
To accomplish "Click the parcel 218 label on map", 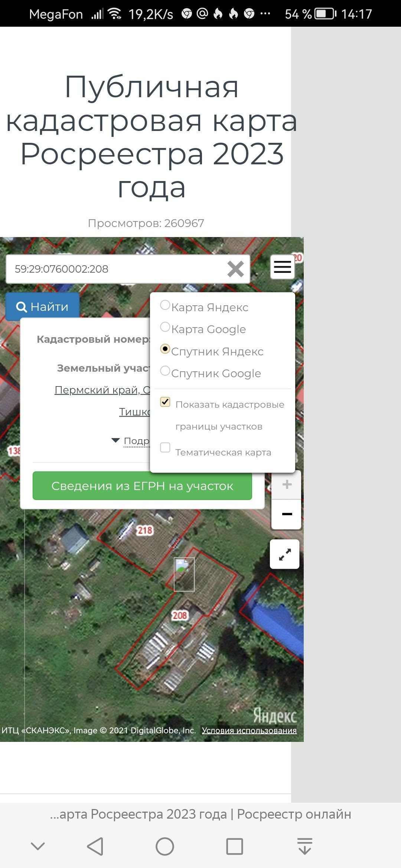I will (145, 530).
